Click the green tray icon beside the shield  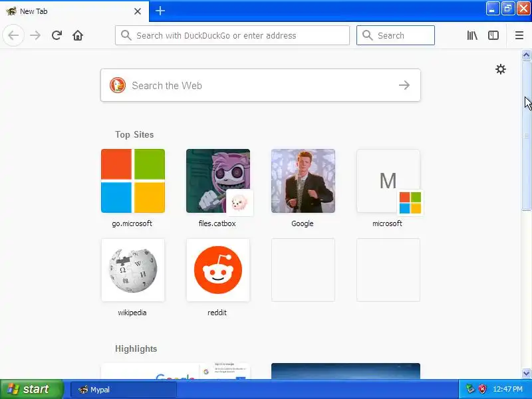pos(470,389)
